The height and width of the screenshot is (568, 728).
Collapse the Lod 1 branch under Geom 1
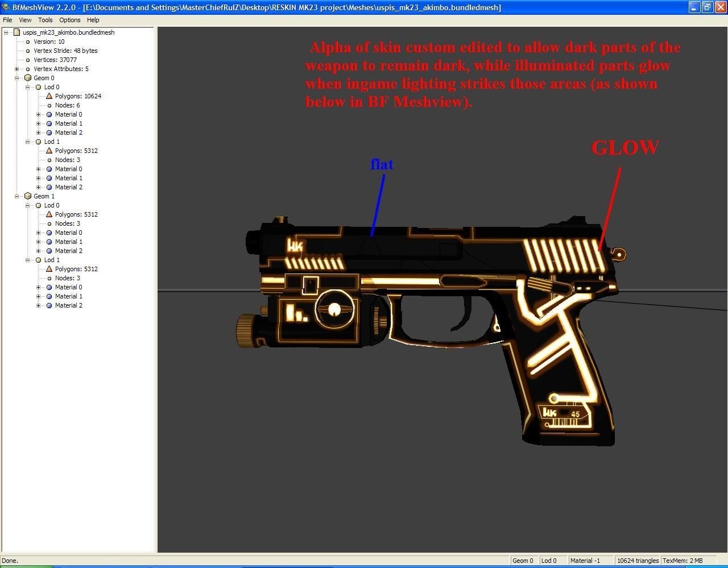tap(27, 260)
